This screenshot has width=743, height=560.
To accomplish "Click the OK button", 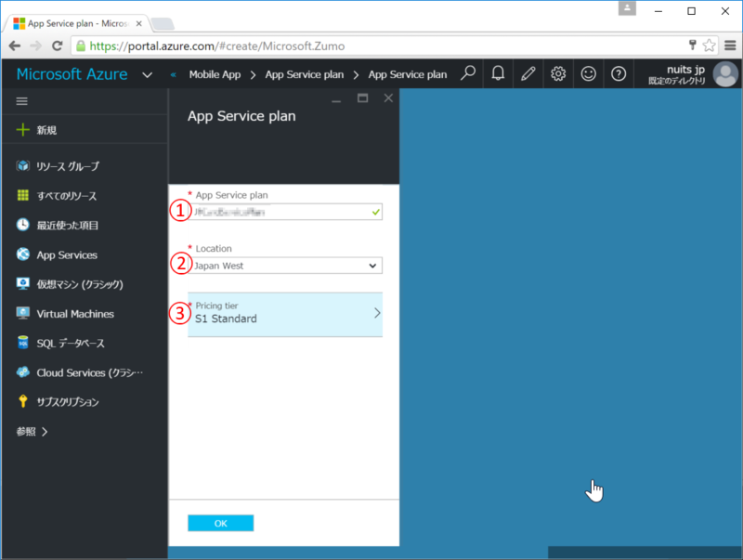I will tap(221, 523).
